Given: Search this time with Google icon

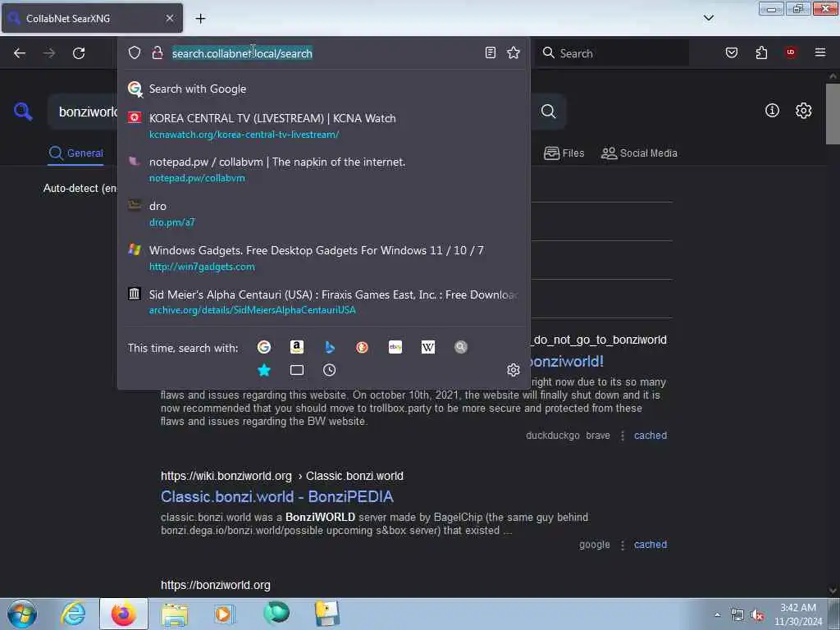Looking at the screenshot, I should [263, 347].
